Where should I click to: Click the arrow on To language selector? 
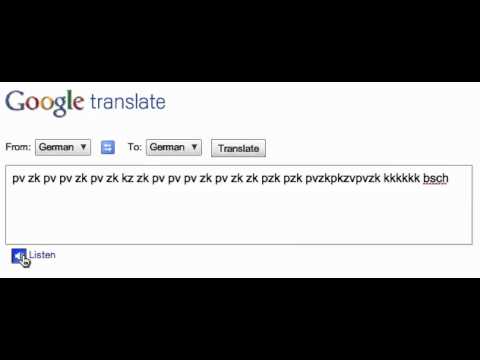(x=194, y=147)
